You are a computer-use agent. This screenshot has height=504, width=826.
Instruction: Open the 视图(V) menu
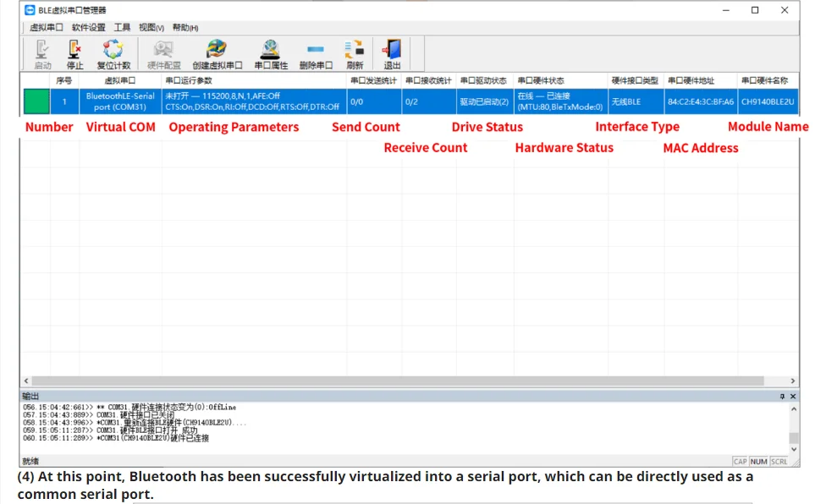coord(151,27)
